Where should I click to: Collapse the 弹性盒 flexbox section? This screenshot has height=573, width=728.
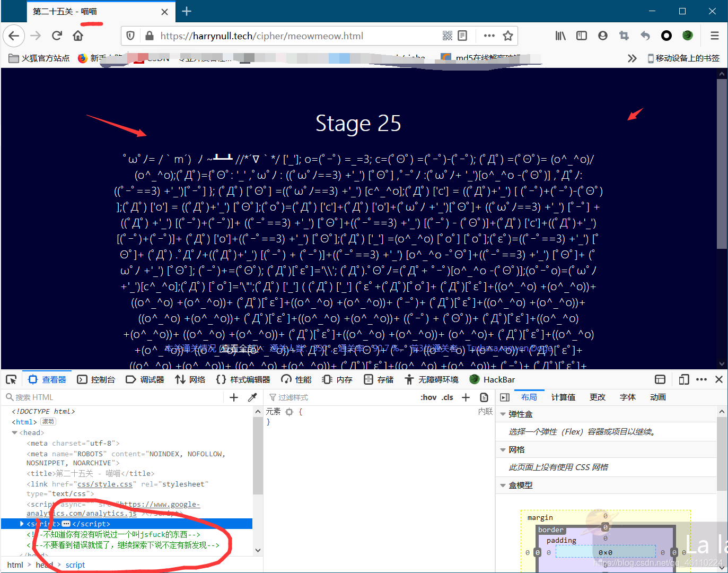pos(503,414)
